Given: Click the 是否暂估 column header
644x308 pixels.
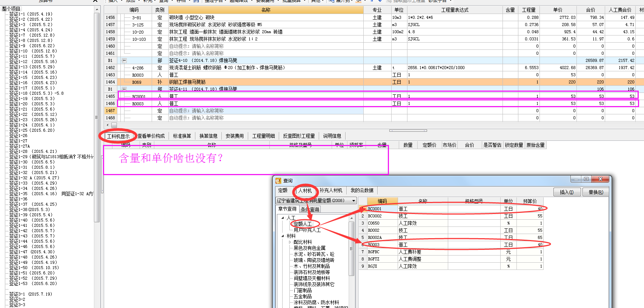Looking at the screenshot, I should (x=492, y=145).
